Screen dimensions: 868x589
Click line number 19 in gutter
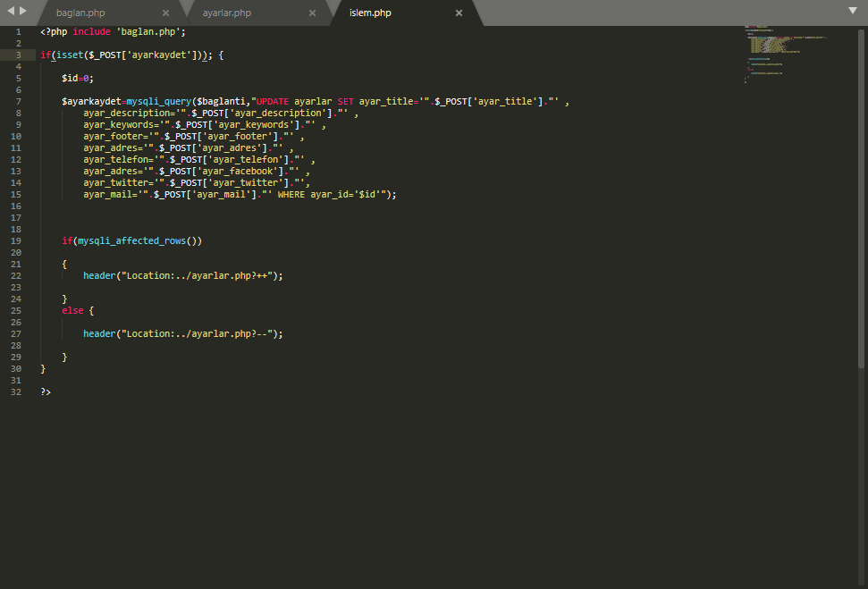tap(15, 240)
